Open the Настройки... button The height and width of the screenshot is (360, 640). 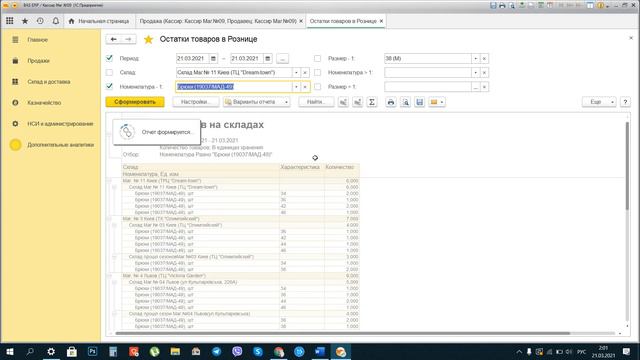pos(196,102)
